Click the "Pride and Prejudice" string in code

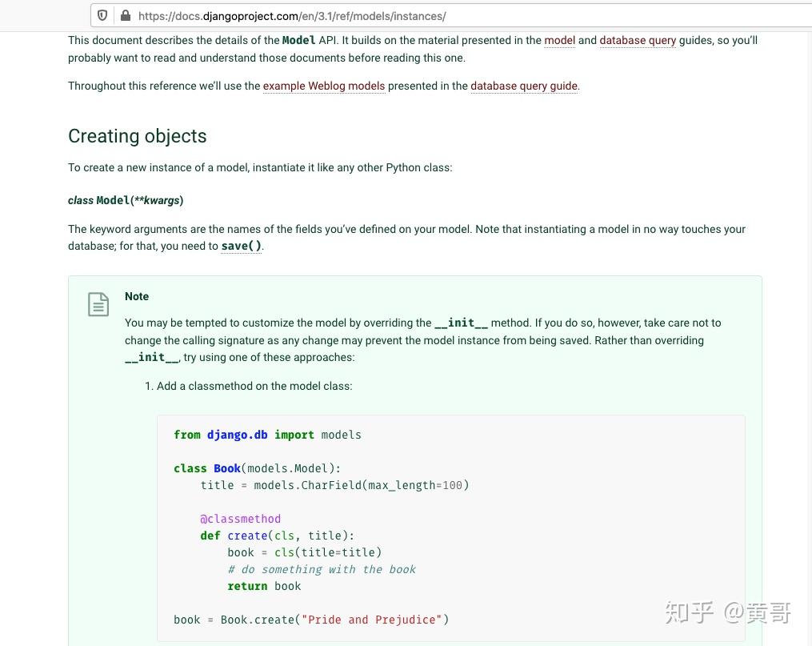pyautogui.click(x=372, y=620)
